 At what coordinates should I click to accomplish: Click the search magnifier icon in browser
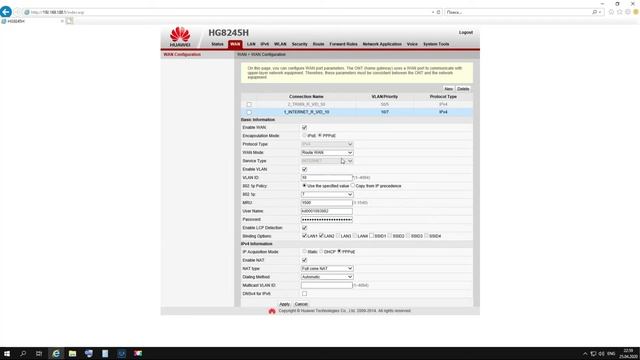(x=595, y=12)
